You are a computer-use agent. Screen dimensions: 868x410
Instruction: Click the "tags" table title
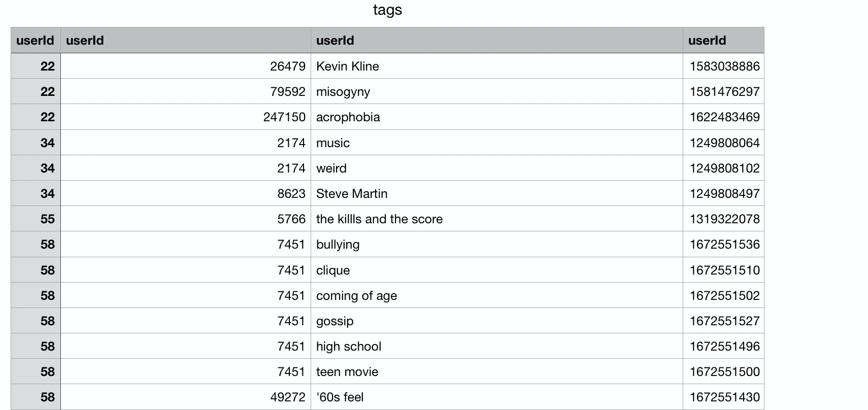(387, 10)
